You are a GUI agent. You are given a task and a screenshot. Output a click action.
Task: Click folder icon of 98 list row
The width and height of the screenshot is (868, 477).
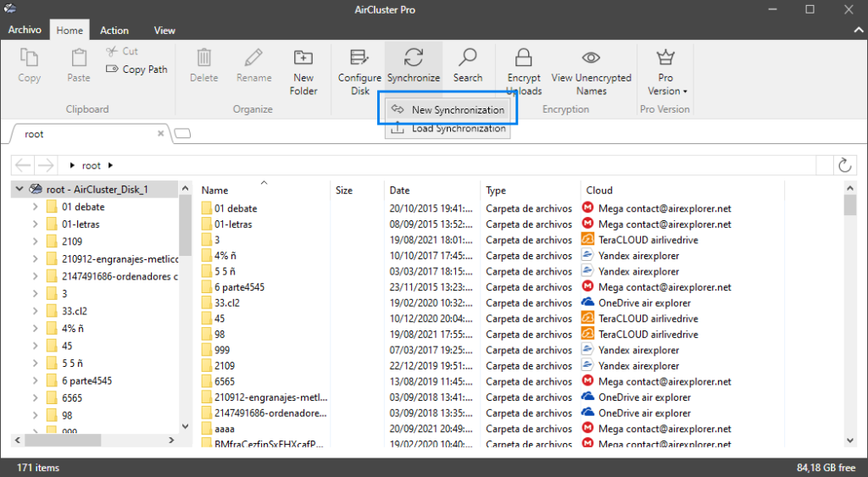(x=207, y=334)
